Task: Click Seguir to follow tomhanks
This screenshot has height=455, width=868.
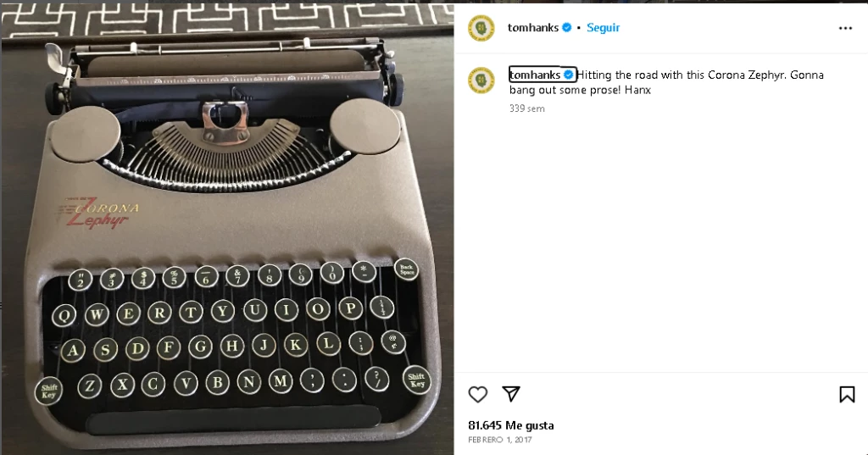Action: point(603,28)
